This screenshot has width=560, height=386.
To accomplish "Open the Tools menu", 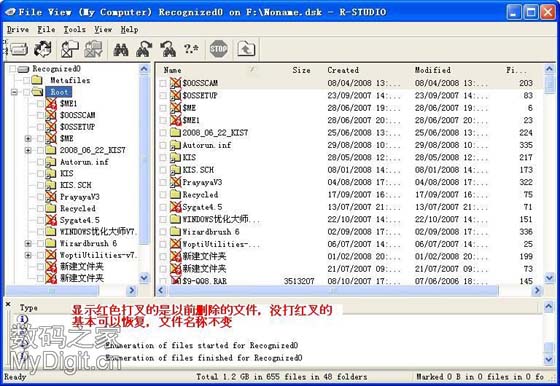I will pyautogui.click(x=74, y=30).
